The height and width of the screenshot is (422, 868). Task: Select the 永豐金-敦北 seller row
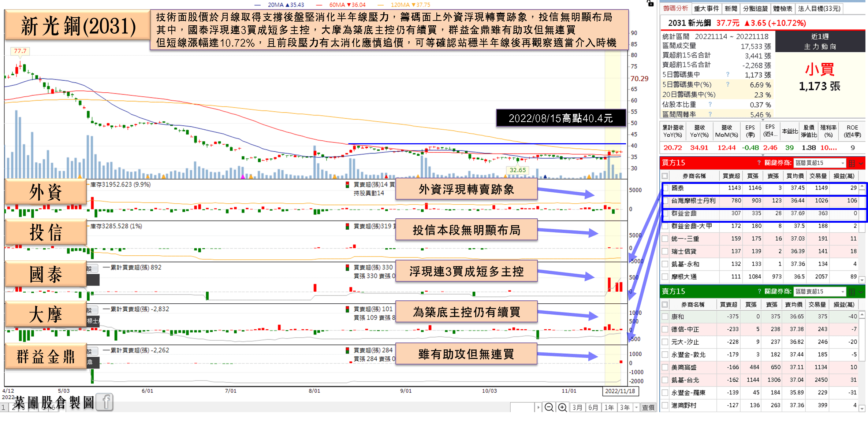(x=759, y=355)
